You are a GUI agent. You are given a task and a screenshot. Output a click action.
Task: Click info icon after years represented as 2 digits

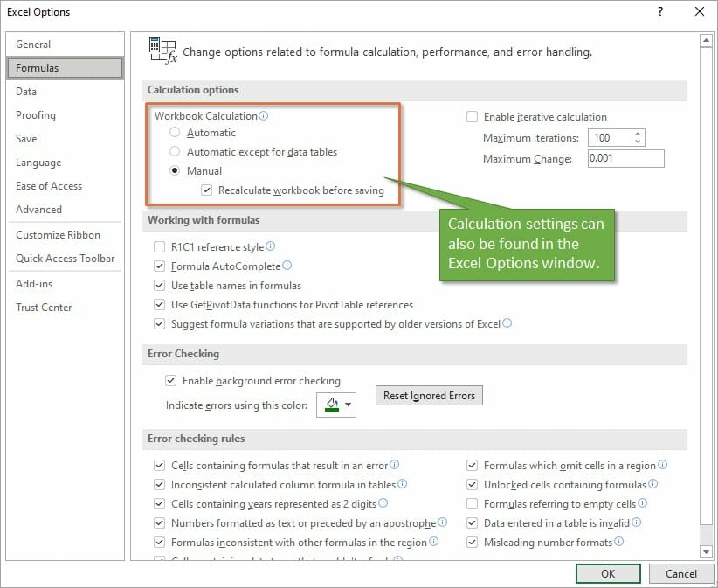[x=383, y=503]
